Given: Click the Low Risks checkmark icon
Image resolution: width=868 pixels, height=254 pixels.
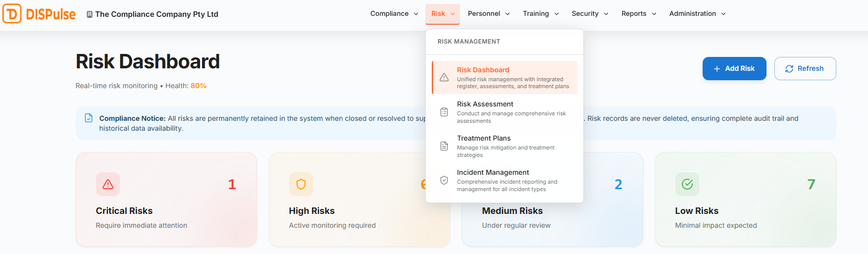Looking at the screenshot, I should point(687,184).
